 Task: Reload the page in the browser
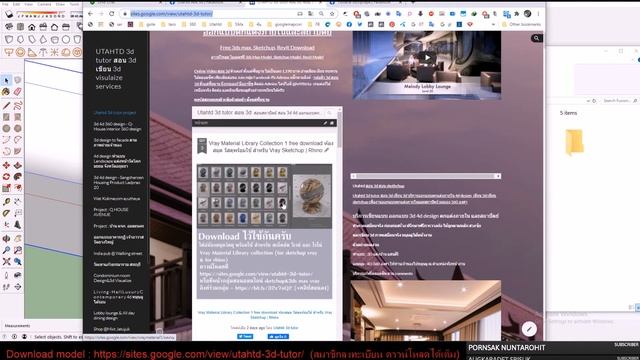[111, 13]
